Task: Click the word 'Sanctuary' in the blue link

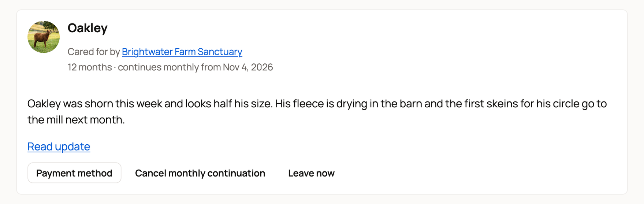Action: click(220, 52)
